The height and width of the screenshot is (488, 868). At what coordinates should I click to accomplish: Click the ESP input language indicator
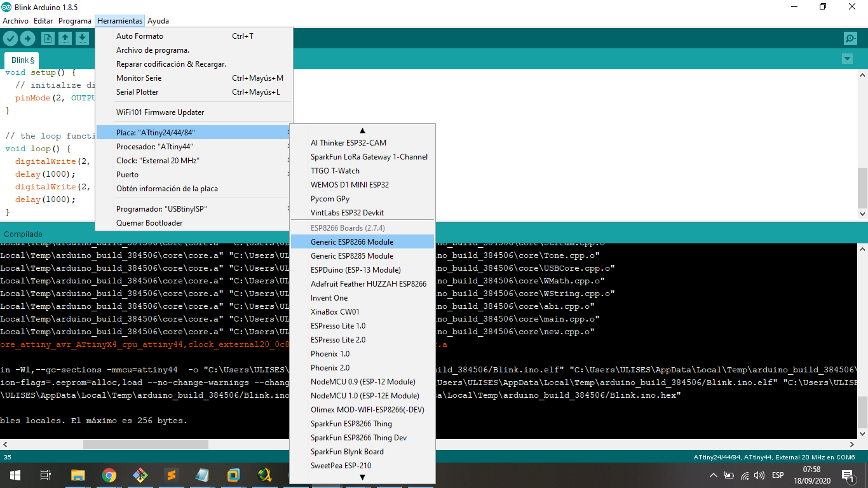tap(778, 475)
